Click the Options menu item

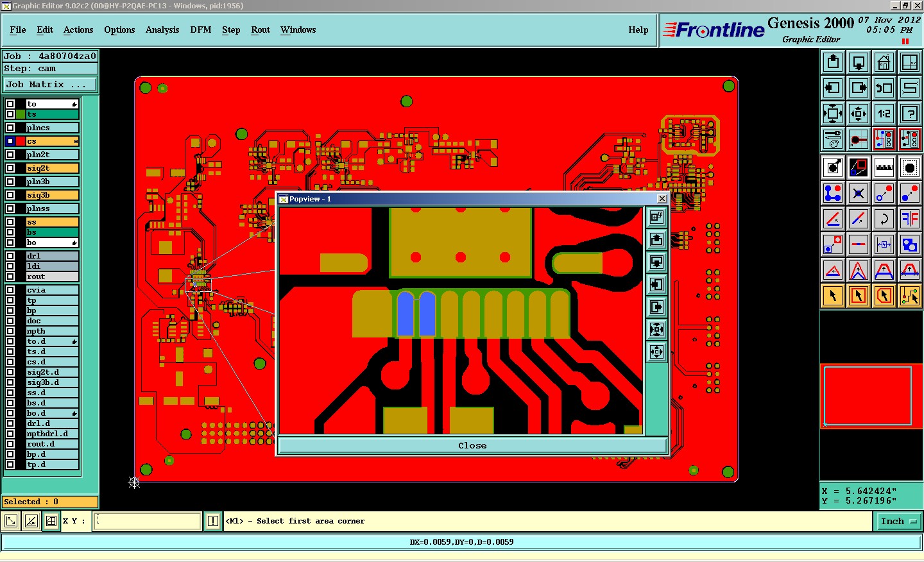pyautogui.click(x=119, y=30)
